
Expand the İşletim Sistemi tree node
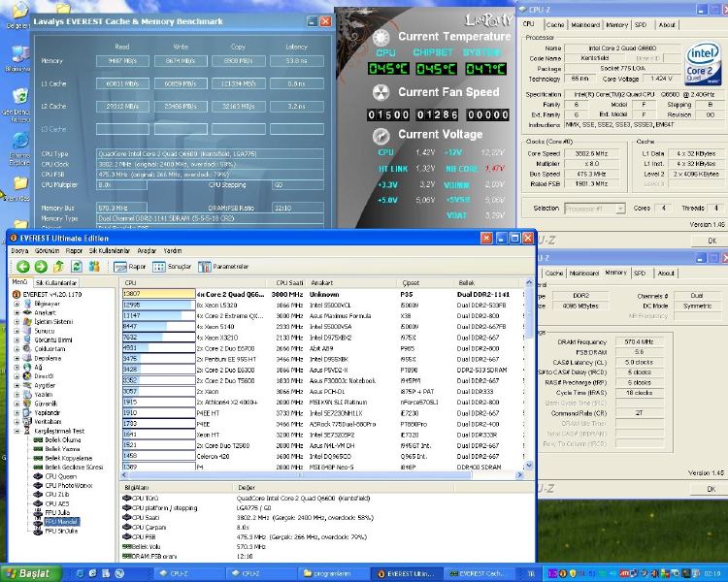pos(17,322)
